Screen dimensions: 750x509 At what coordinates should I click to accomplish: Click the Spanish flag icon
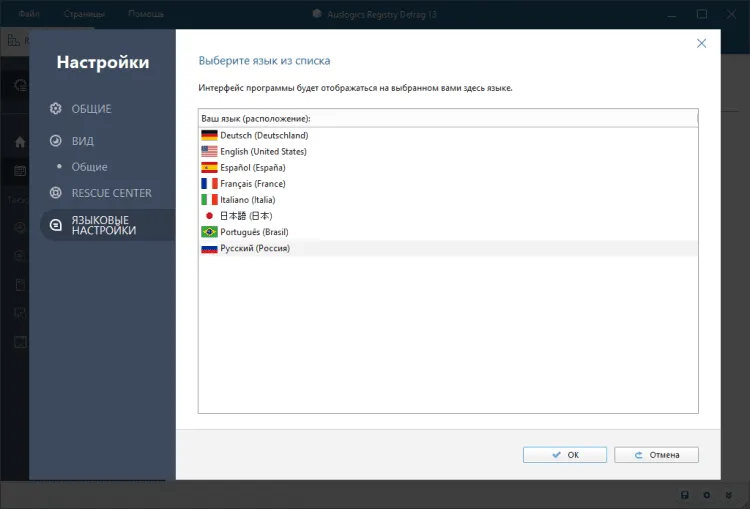click(x=209, y=167)
